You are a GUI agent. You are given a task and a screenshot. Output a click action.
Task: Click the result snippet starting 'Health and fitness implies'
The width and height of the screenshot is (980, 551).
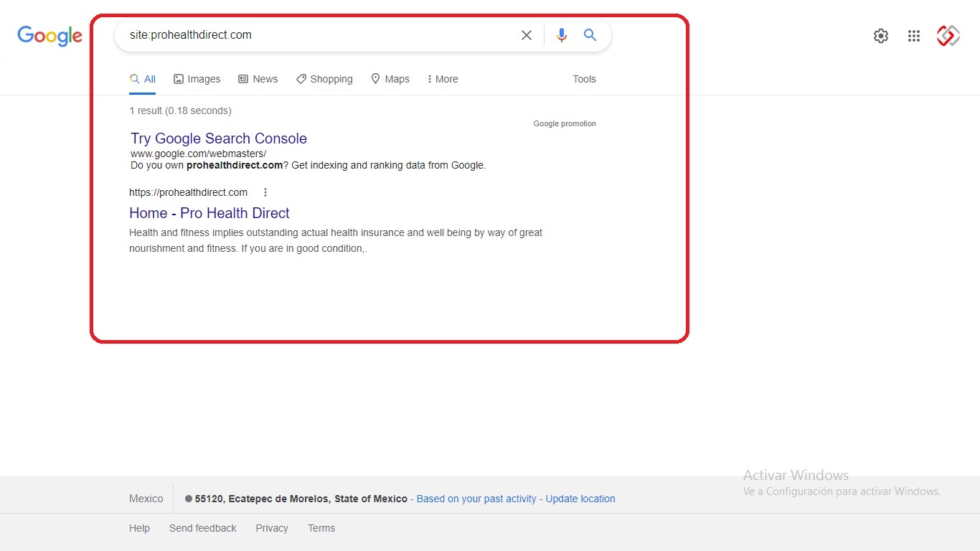(x=336, y=240)
